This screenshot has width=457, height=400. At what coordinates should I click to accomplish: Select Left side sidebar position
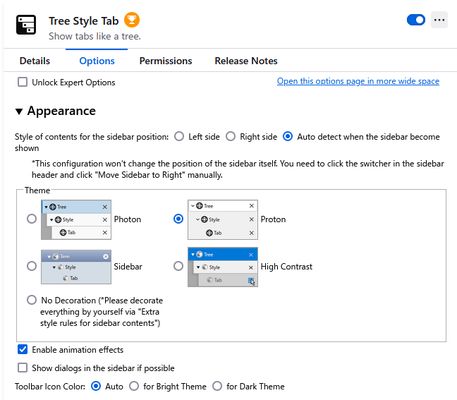[x=179, y=136]
